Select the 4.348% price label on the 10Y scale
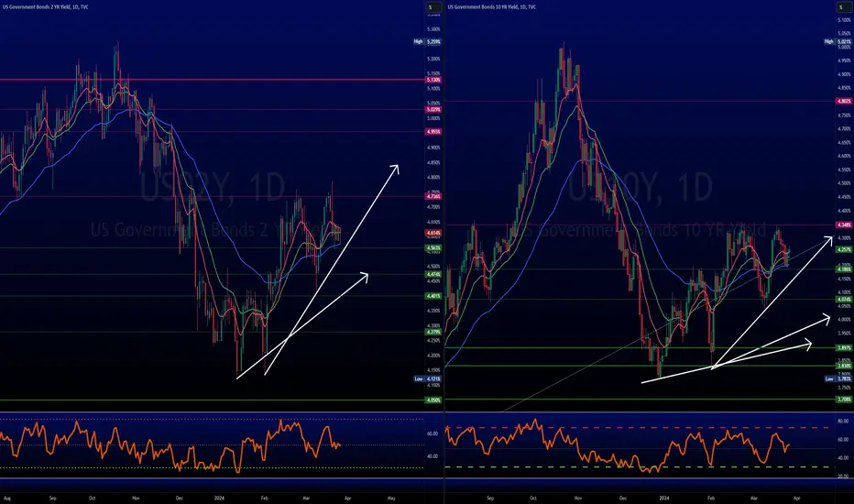 844,225
